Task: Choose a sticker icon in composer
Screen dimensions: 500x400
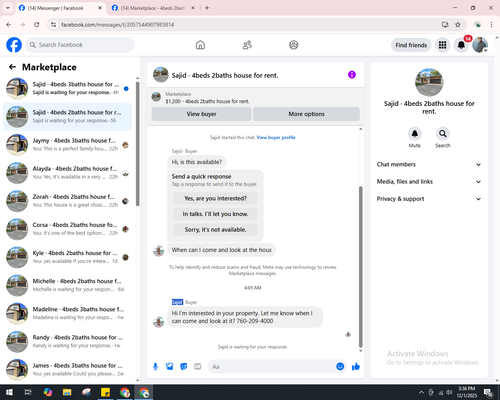Action: click(184, 367)
